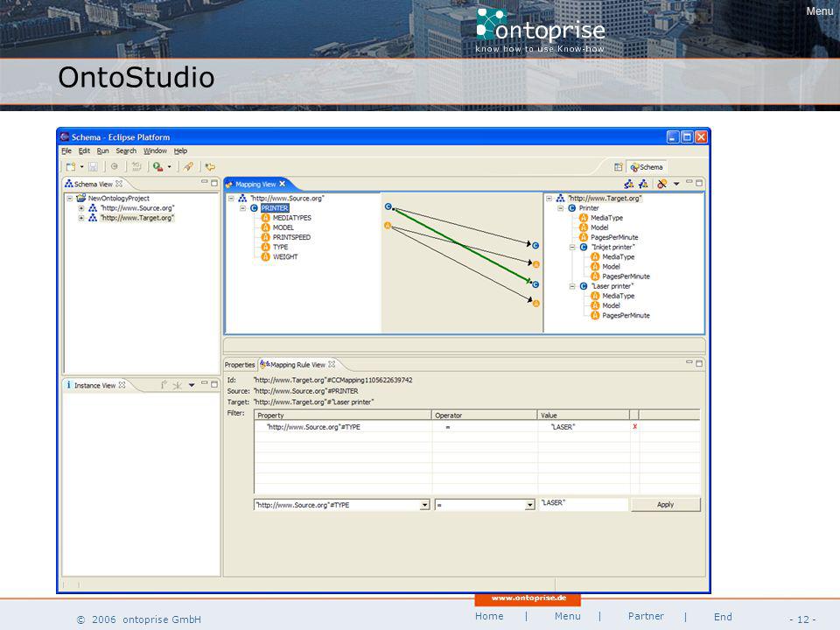Click the Apply button
The width and height of the screenshot is (840, 630).
tap(665, 505)
